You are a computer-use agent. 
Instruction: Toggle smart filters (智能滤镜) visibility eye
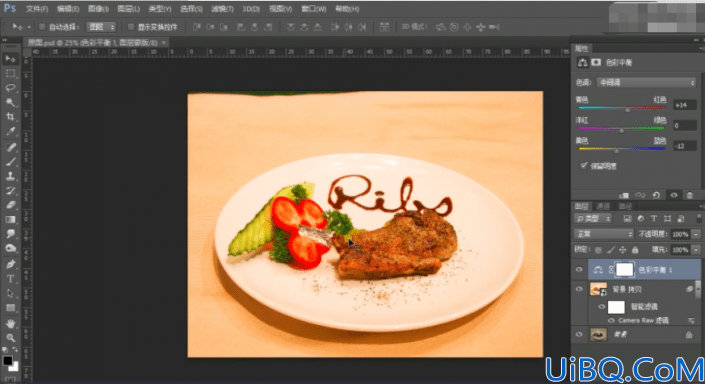[602, 307]
